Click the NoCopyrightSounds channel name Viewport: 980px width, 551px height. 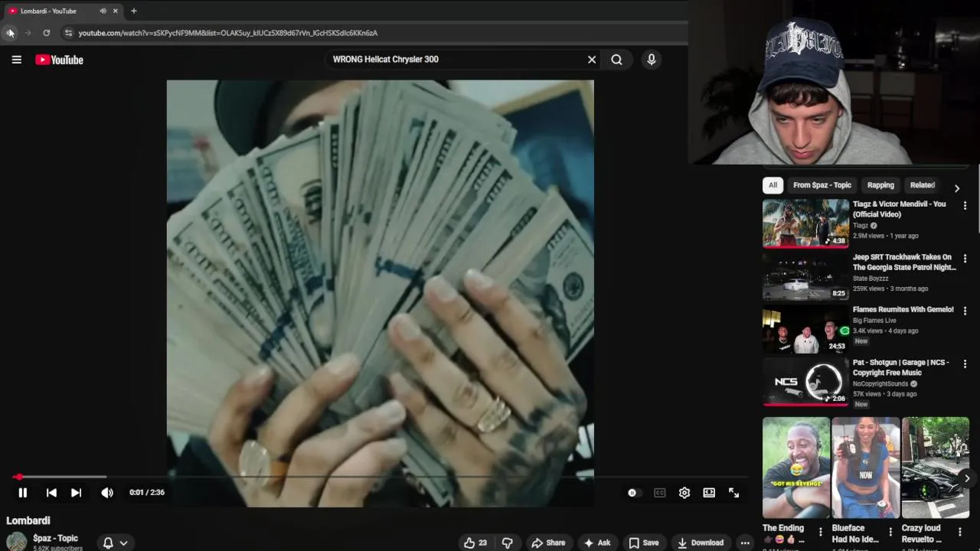pyautogui.click(x=880, y=383)
